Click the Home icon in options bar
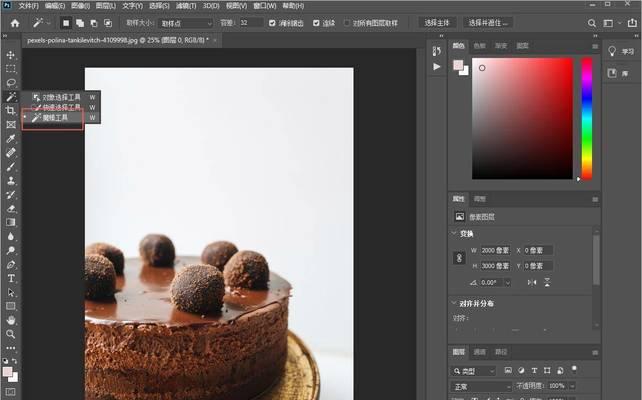 [15, 23]
